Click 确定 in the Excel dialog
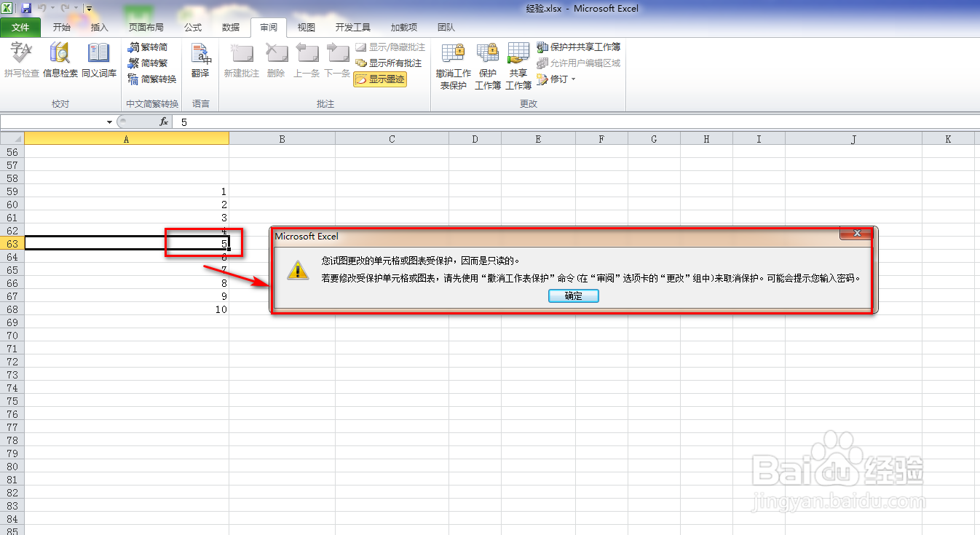Viewport: 980px width, 535px height. pyautogui.click(x=573, y=296)
